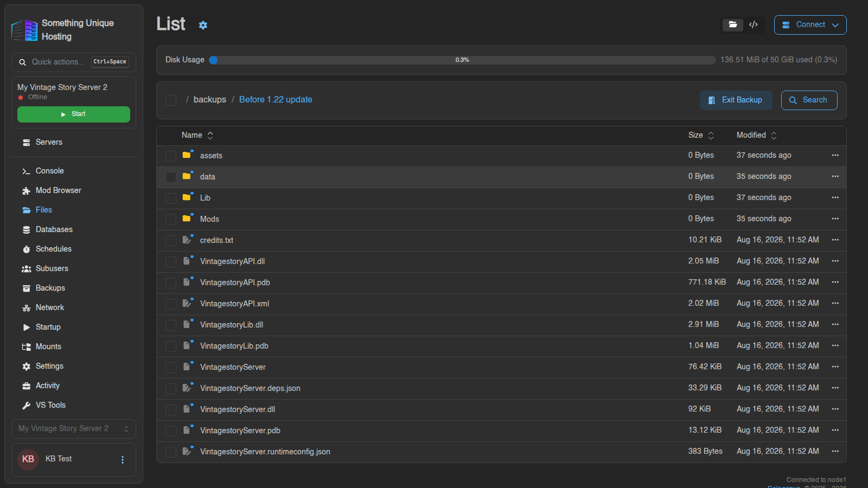Focus the Quick actions search field

point(74,62)
